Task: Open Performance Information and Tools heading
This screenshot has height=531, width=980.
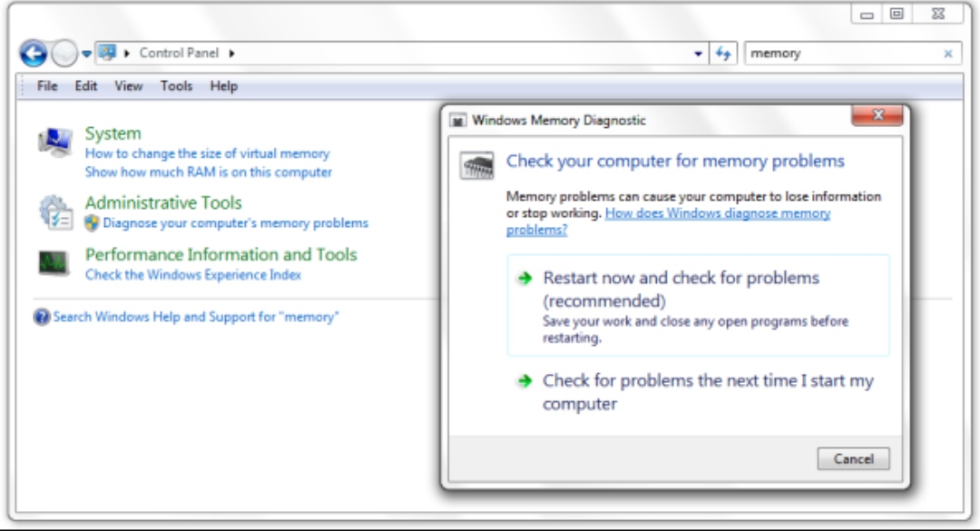Action: (x=221, y=254)
